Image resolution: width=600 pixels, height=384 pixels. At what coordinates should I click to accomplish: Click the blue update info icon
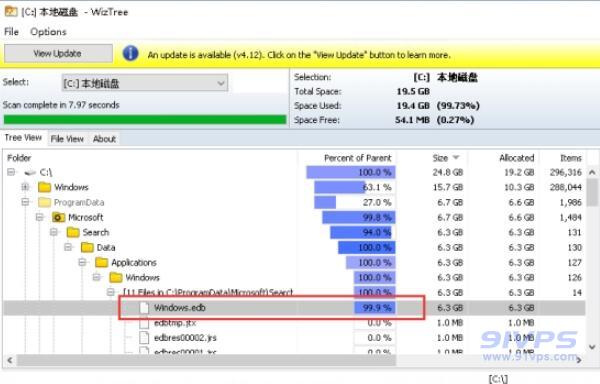pos(130,54)
